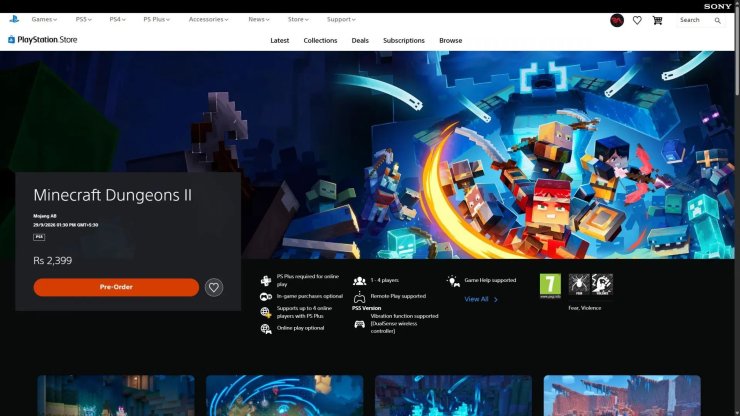Go to the Latest tab
The width and height of the screenshot is (740, 416).
(279, 41)
